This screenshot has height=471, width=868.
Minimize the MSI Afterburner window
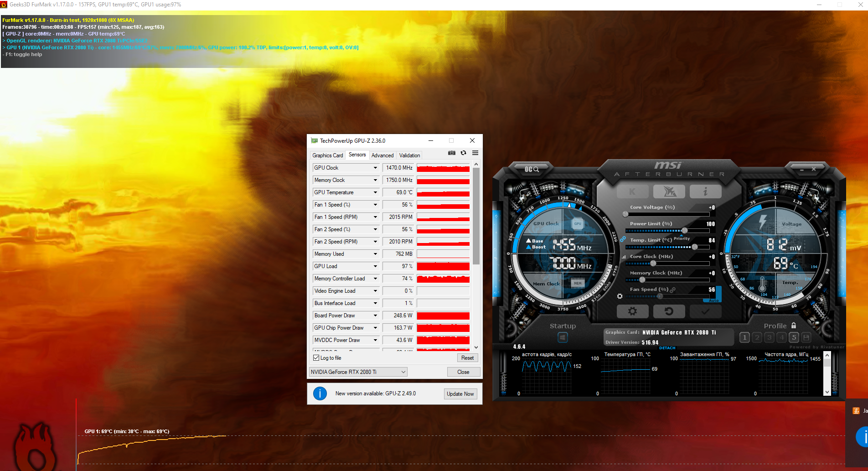(801, 170)
